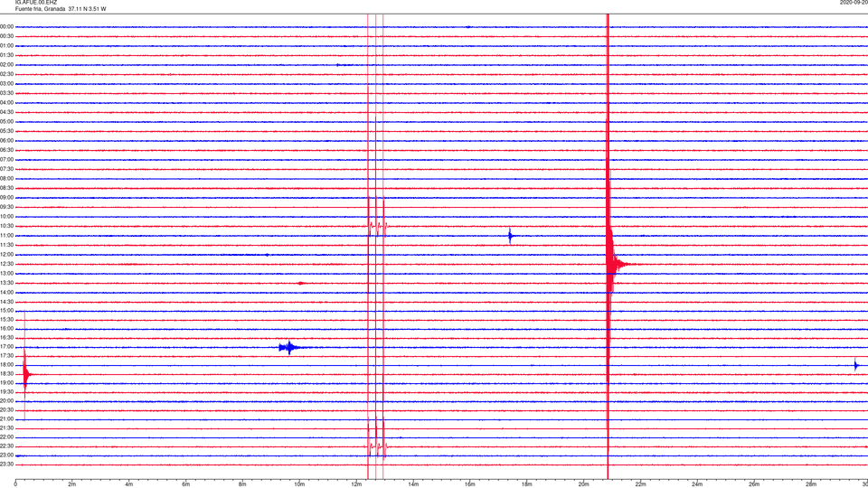The width and height of the screenshot is (868, 488).
Task: Select the 10:30 trace time label
Action: 6,226
